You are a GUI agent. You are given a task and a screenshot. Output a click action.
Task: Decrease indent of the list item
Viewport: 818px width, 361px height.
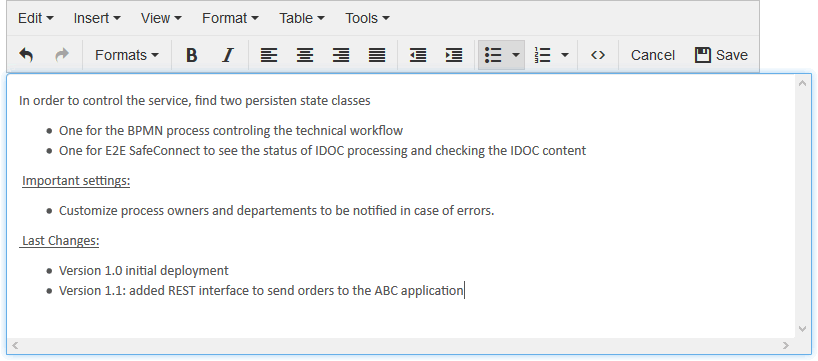(418, 55)
